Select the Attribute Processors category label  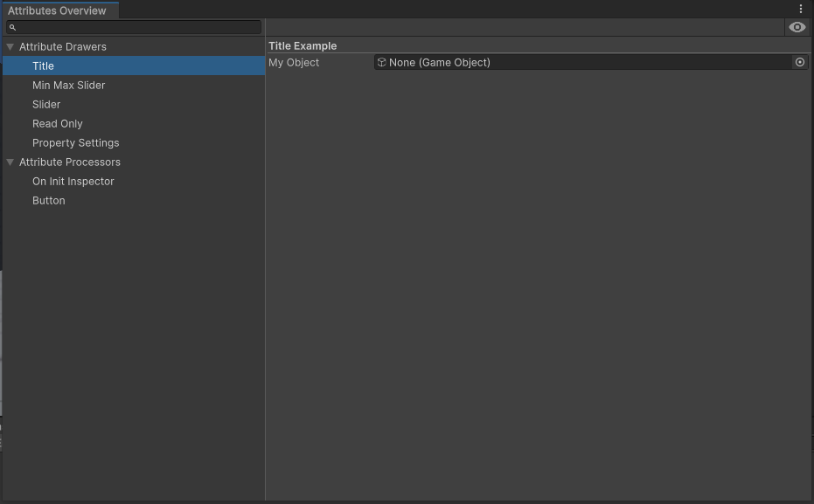(70, 162)
